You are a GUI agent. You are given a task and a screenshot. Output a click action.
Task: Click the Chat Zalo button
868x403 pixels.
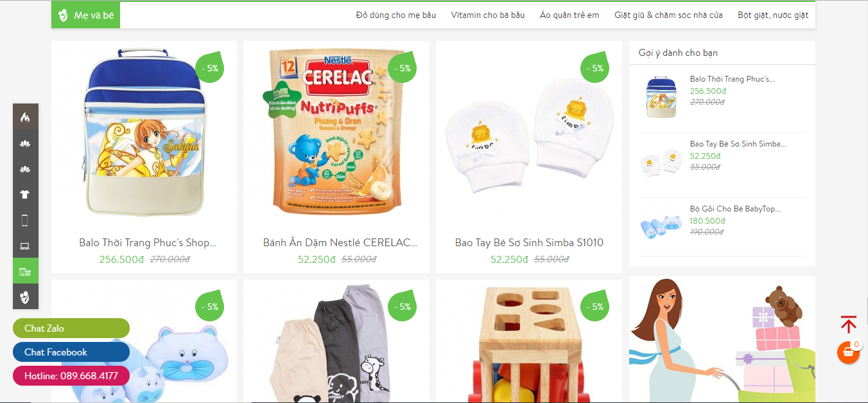coord(71,328)
